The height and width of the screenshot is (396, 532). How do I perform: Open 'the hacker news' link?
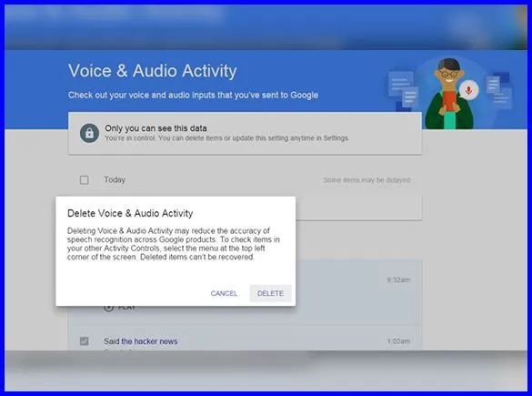pos(149,341)
